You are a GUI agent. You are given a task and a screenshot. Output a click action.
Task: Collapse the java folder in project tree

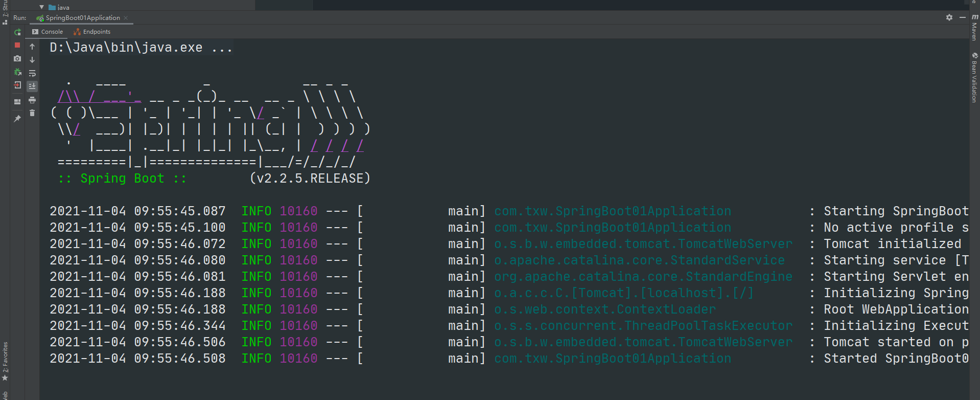42,7
